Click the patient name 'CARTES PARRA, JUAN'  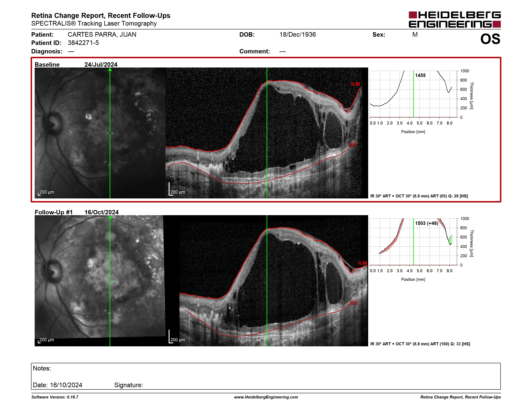click(102, 34)
